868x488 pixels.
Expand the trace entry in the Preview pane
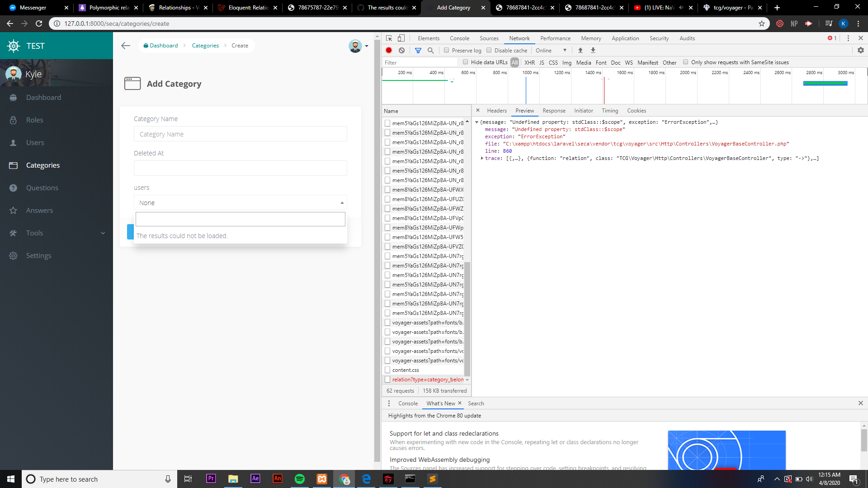coord(482,158)
